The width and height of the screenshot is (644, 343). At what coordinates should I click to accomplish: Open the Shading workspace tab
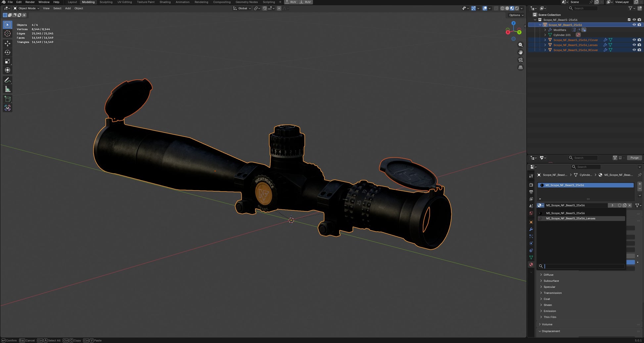(x=165, y=2)
